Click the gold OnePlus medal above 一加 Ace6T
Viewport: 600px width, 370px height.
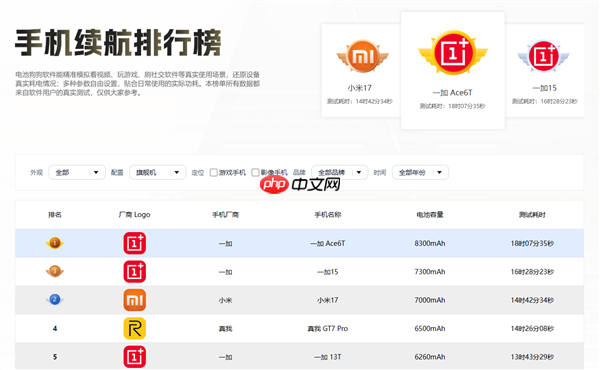453,53
